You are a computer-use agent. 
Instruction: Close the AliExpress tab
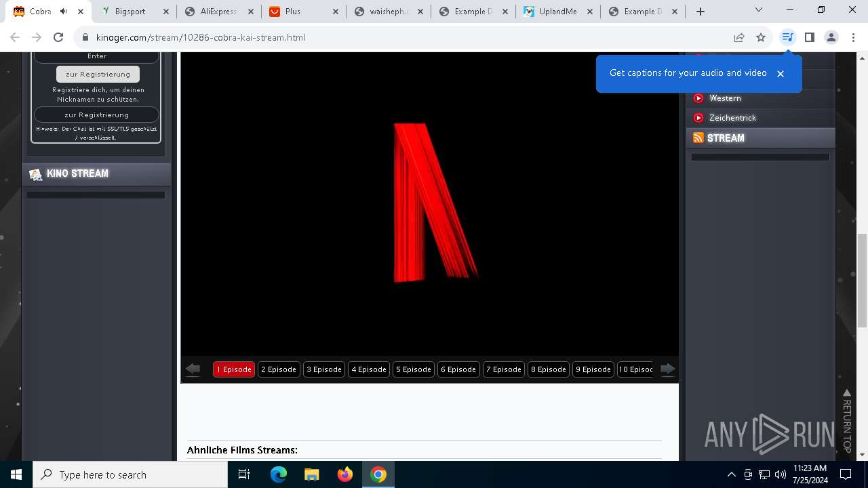(250, 12)
